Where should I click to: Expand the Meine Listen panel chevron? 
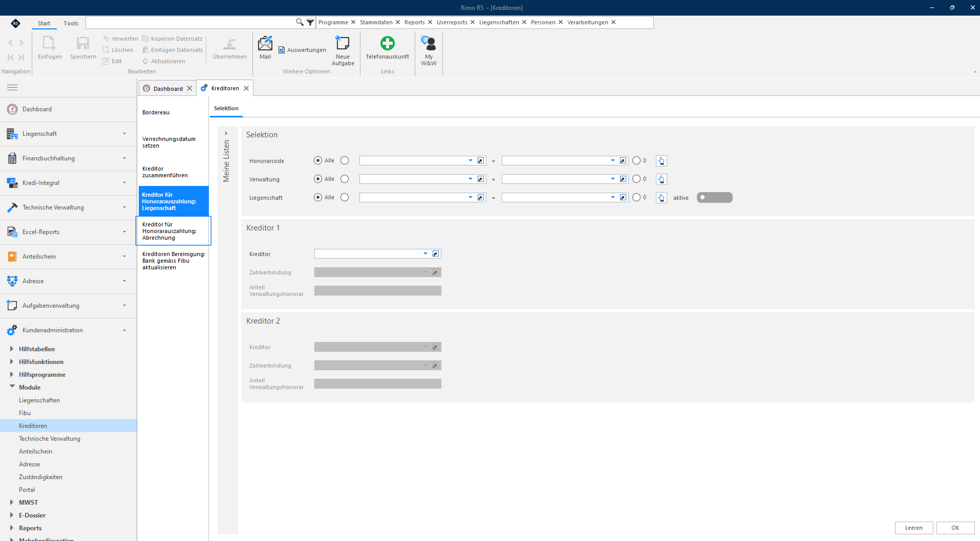226,134
